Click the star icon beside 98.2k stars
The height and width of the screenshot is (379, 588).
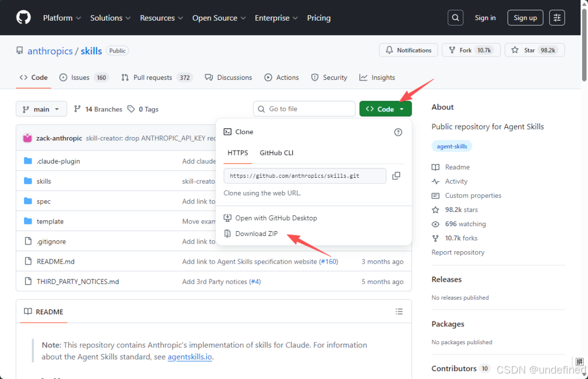point(436,210)
